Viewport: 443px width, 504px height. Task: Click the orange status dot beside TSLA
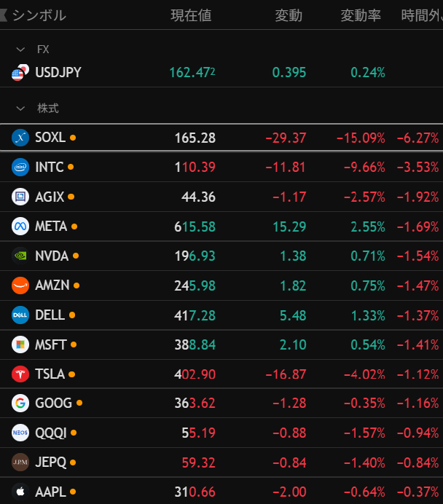[72, 374]
